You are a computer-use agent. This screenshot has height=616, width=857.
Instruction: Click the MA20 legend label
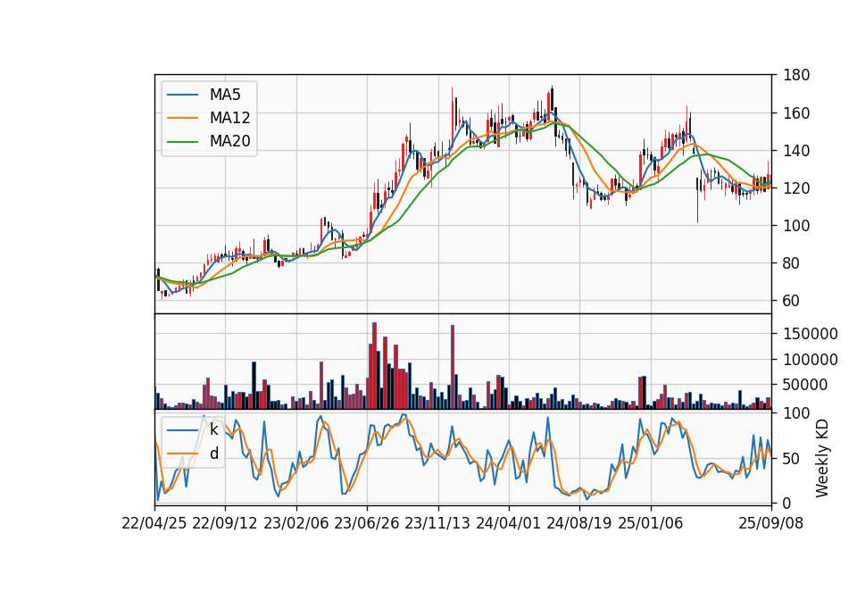pyautogui.click(x=229, y=141)
